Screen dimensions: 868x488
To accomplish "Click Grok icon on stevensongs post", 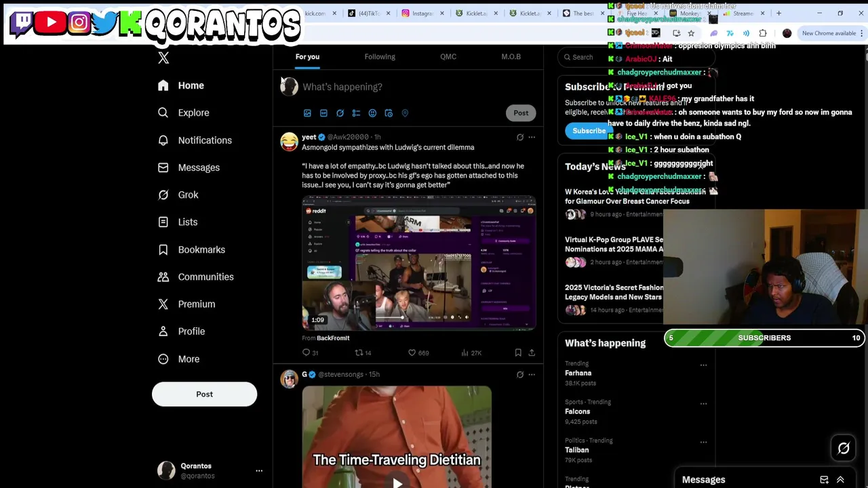I will point(520,374).
